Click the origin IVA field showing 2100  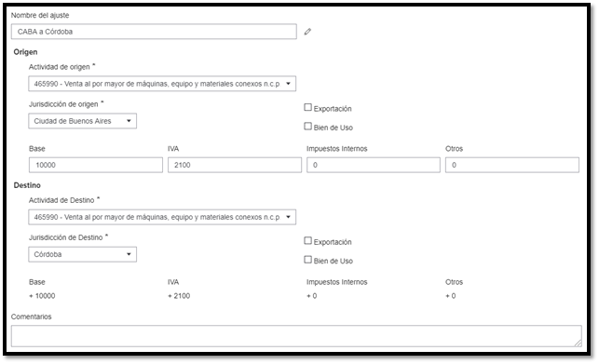(x=235, y=165)
